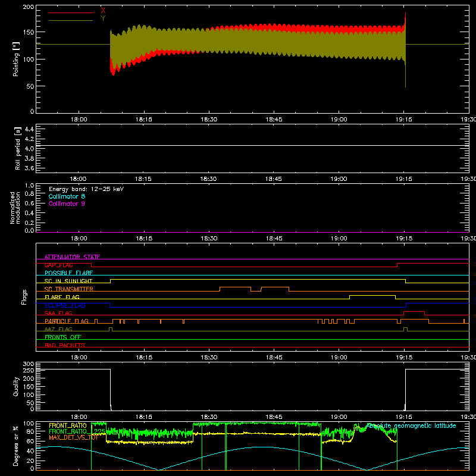Click 'Absolute geomagnetic latitude' legend label
This screenshot has width=476, height=476.
tap(412, 425)
